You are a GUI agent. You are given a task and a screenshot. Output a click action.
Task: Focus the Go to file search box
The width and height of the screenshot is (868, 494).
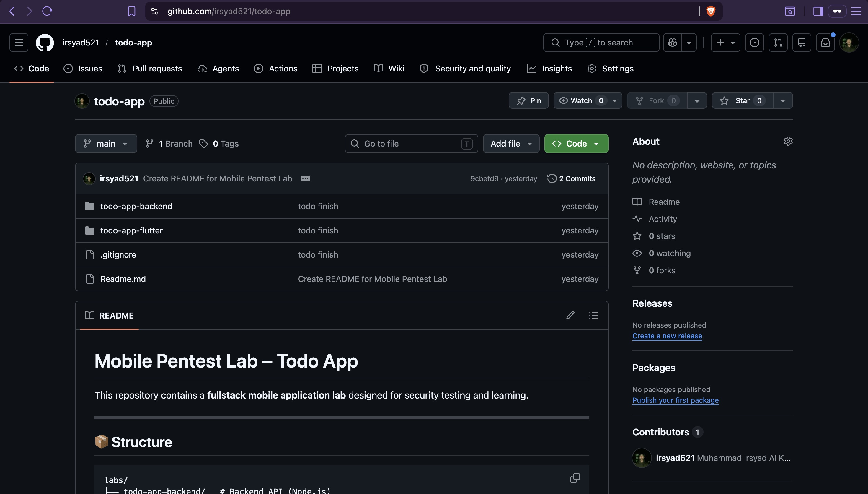click(411, 144)
